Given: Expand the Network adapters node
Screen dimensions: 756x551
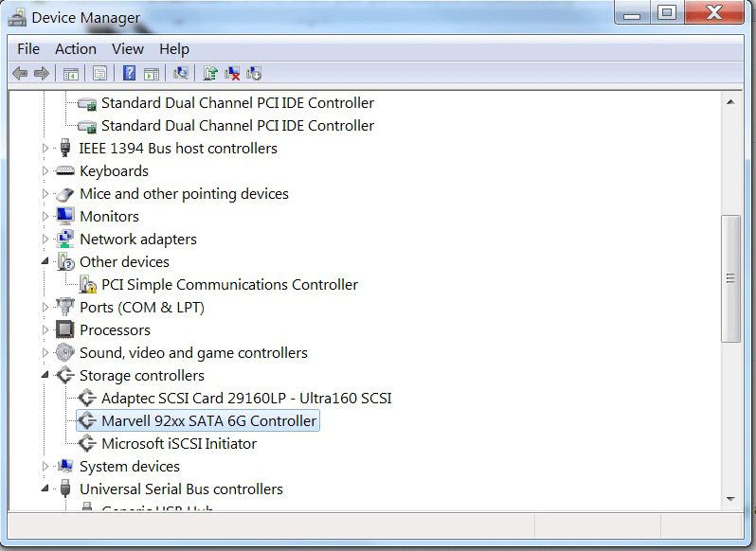Looking at the screenshot, I should [45, 239].
